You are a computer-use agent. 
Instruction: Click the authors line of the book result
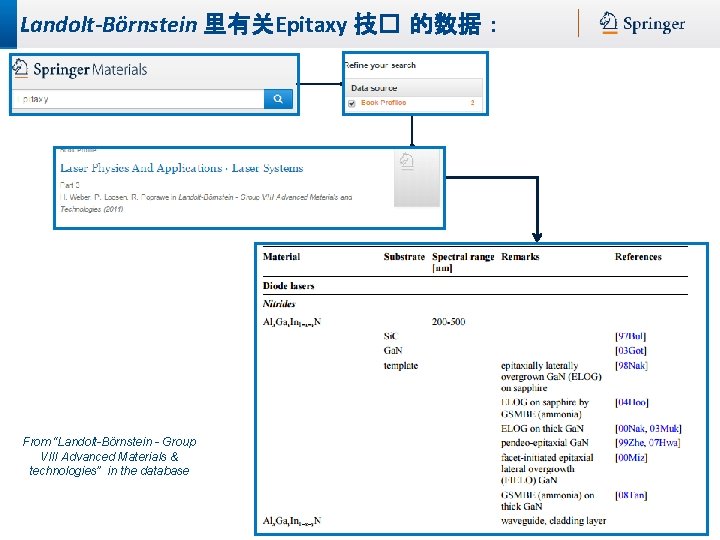click(206, 203)
